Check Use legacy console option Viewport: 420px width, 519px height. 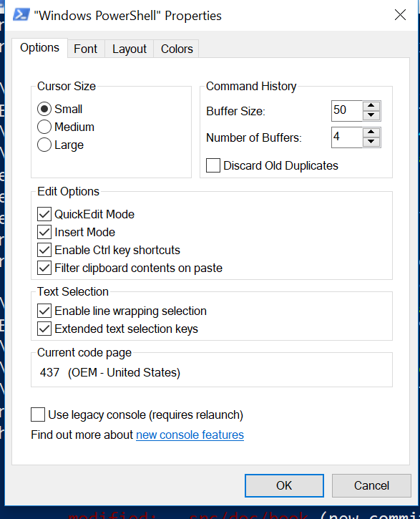(38, 414)
